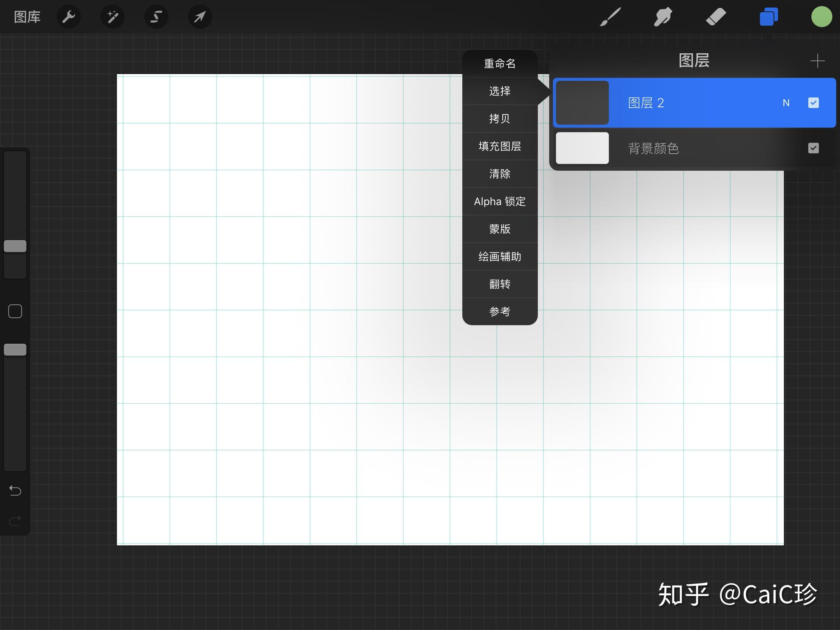Enable Alpha 锁定 on the layer
The width and height of the screenshot is (840, 630).
tap(500, 201)
